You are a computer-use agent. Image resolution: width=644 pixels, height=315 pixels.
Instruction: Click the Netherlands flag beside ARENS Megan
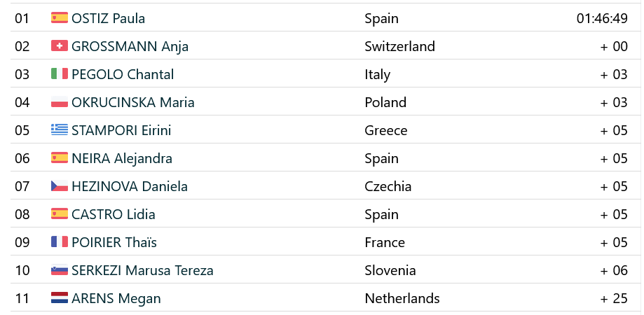[59, 298]
